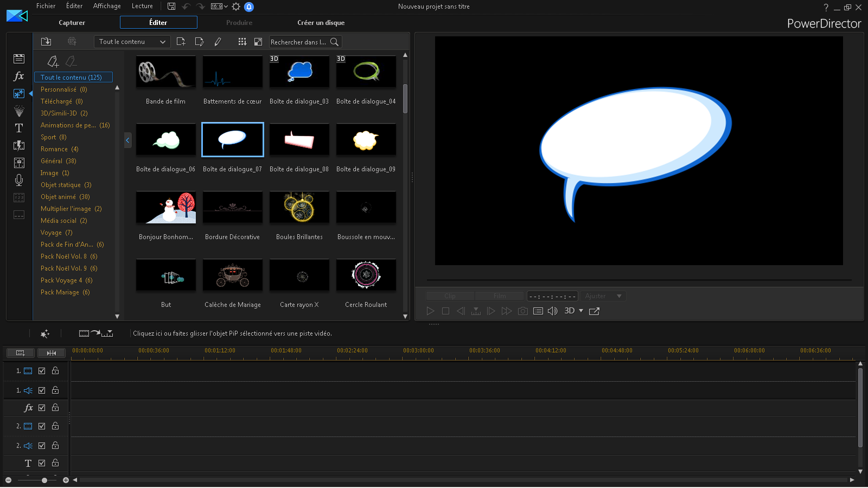This screenshot has height=488, width=868.
Task: Select the 'Général (38)' tag
Action: click(58, 161)
